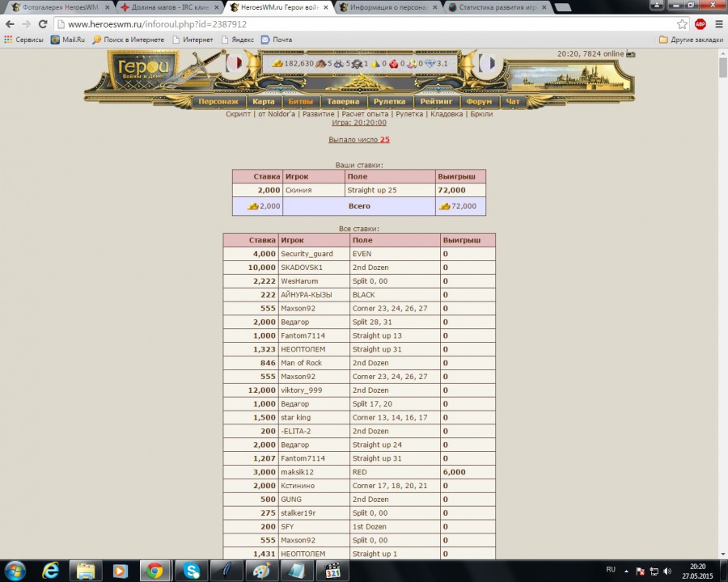Image resolution: width=728 pixels, height=582 pixels.
Task: Open the Персонаж menu item
Action: click(x=218, y=102)
